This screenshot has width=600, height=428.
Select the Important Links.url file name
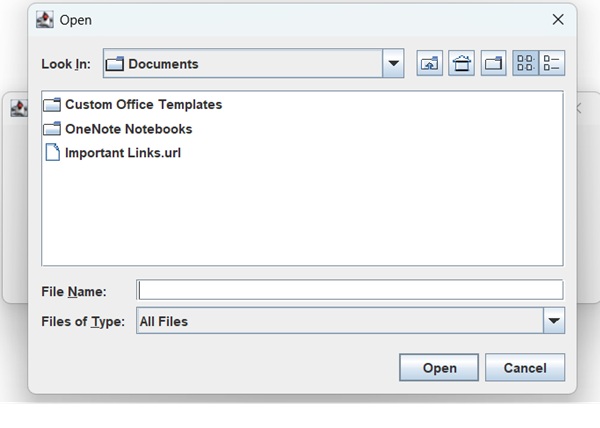click(x=123, y=153)
